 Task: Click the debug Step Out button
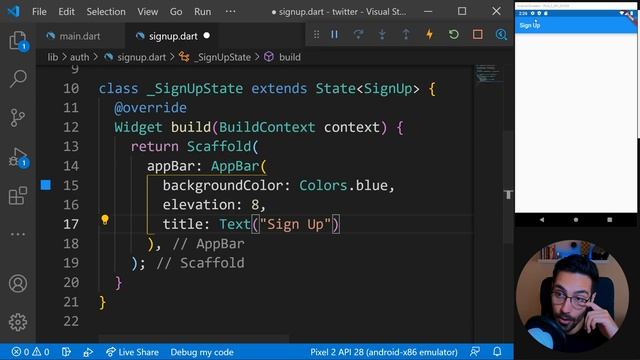tap(406, 35)
